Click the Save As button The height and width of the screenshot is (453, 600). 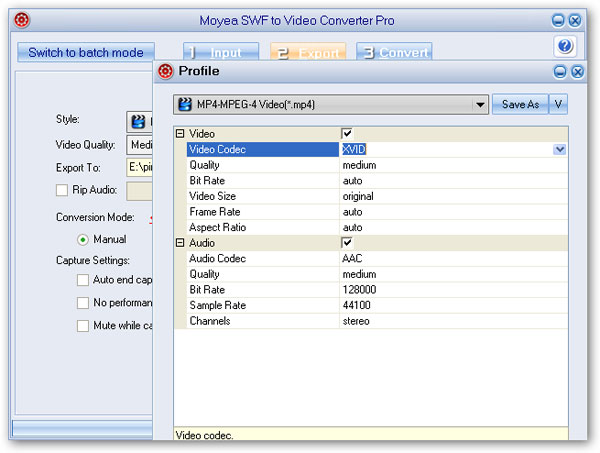coord(520,104)
